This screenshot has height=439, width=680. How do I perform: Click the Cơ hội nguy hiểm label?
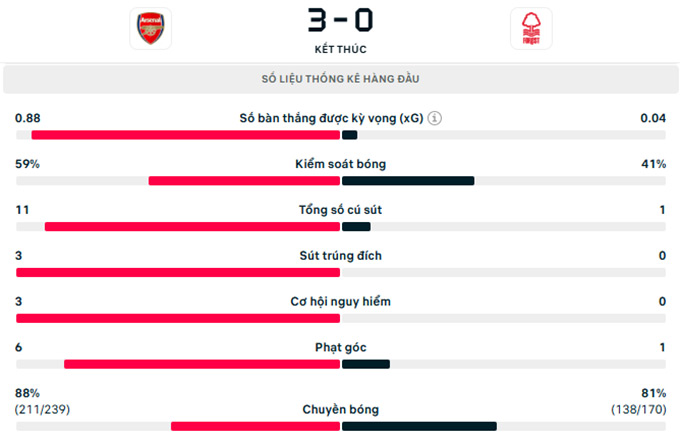(x=340, y=302)
